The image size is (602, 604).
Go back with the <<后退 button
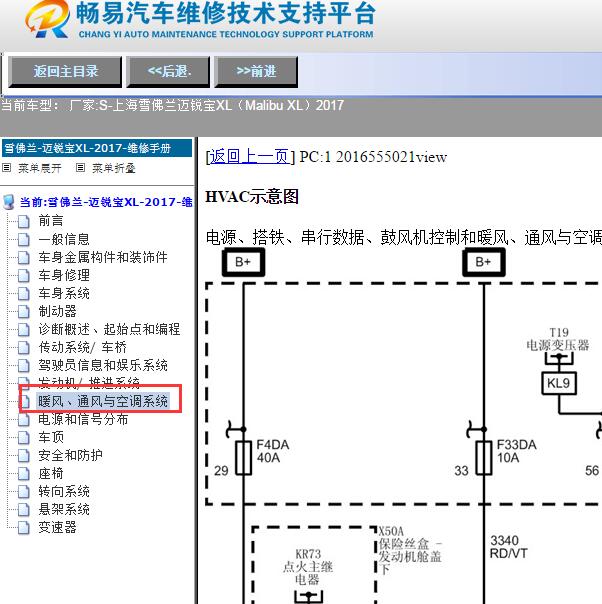169,72
